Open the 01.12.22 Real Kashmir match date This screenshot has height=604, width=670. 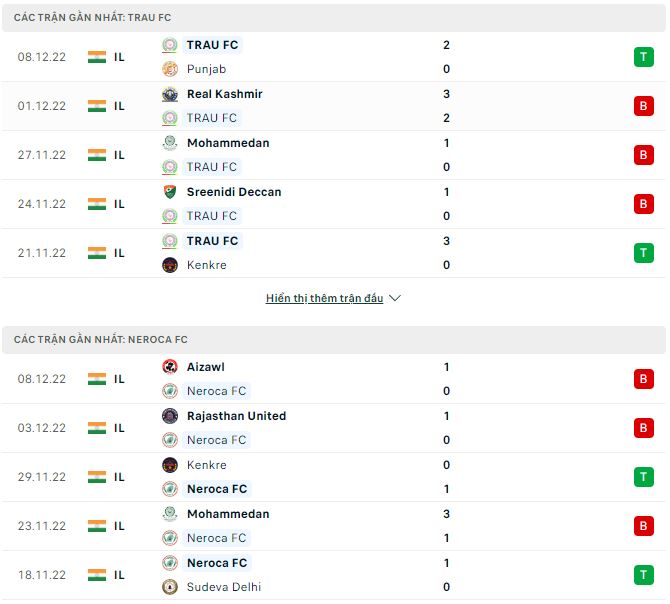(x=42, y=106)
